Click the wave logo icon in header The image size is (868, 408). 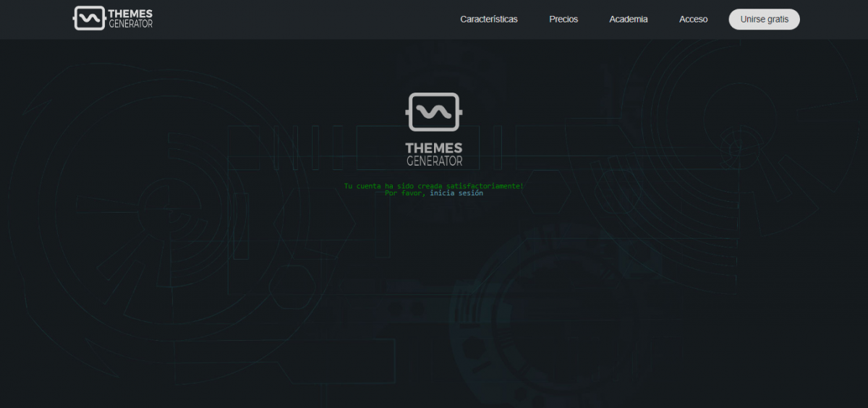click(x=89, y=19)
